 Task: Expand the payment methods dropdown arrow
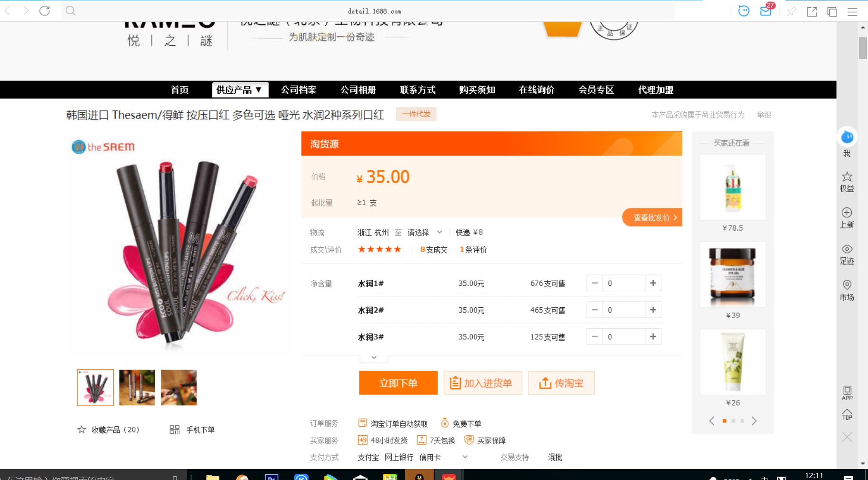[x=465, y=457]
